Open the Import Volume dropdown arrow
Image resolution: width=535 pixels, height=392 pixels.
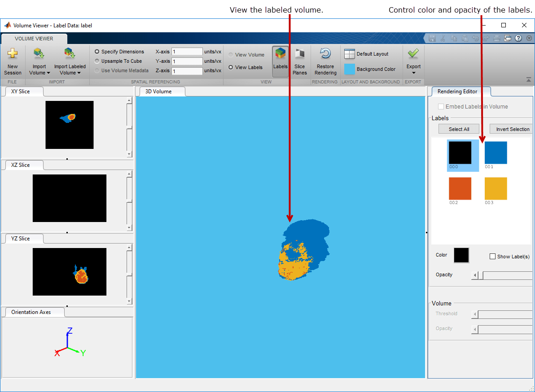point(48,73)
